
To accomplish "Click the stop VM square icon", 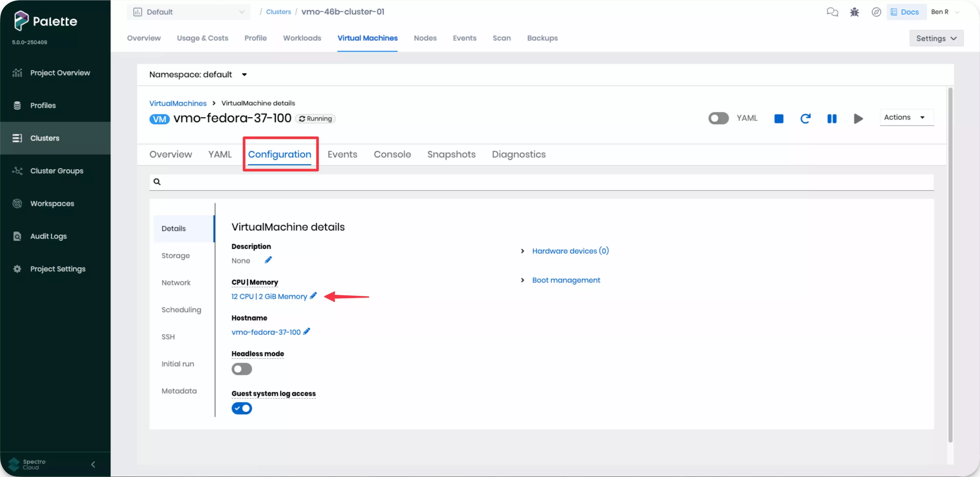I will coord(779,119).
